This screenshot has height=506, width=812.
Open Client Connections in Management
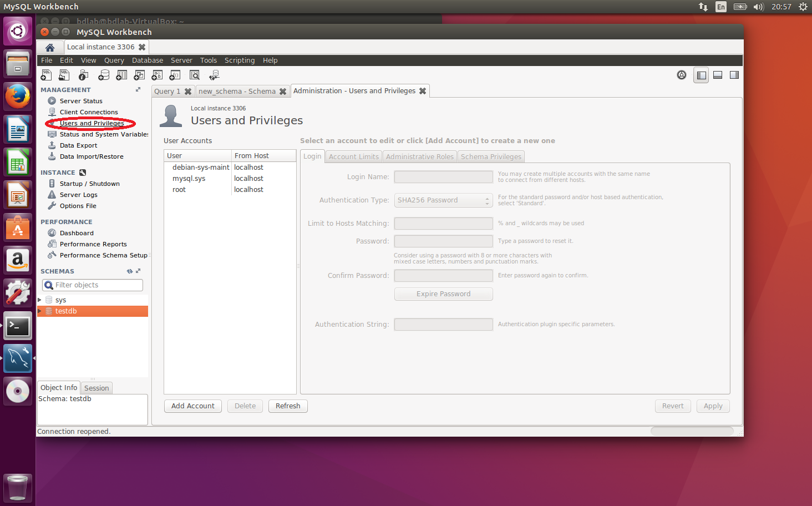click(x=89, y=112)
